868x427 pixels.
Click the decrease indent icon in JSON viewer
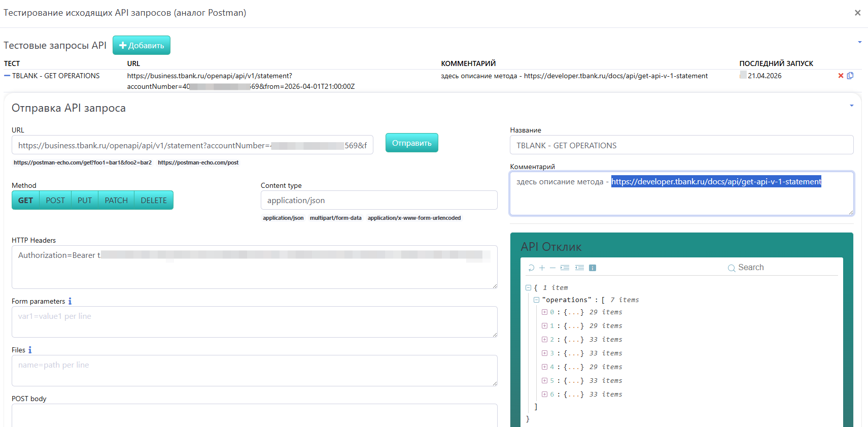(579, 268)
